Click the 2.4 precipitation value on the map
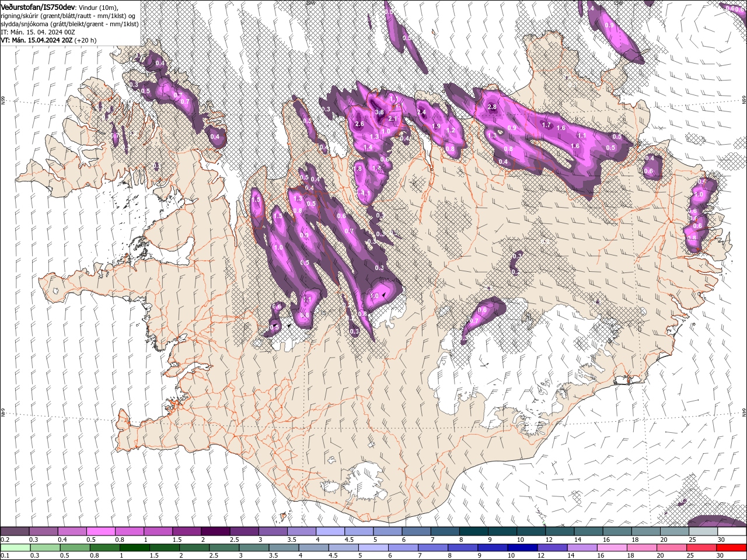The width and height of the screenshot is (747, 560). click(422, 112)
